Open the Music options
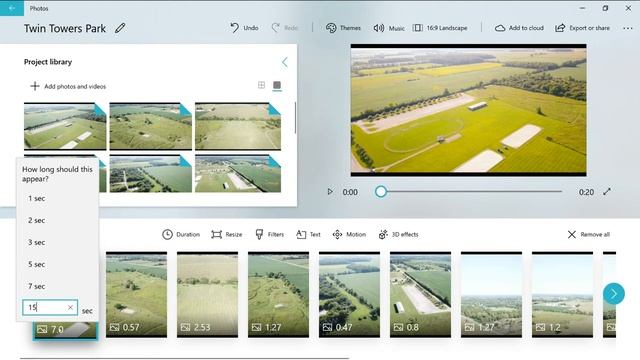This screenshot has width=640, height=360. coord(389,28)
